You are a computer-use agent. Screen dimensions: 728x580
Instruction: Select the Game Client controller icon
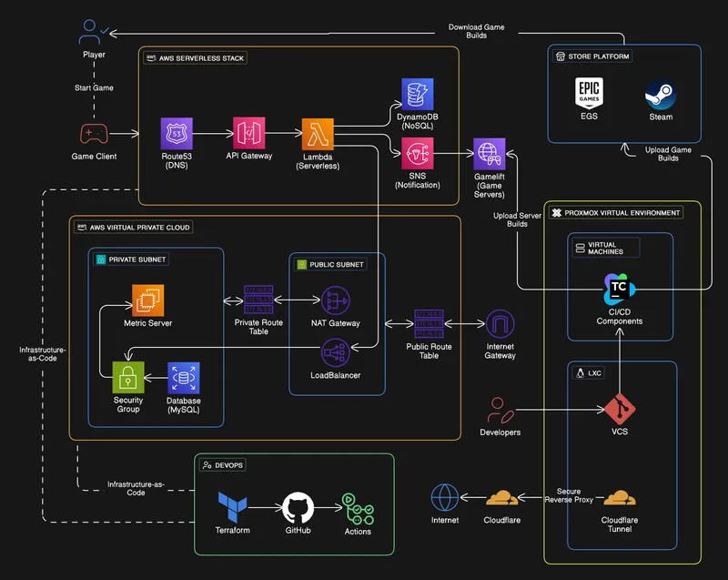click(94, 134)
